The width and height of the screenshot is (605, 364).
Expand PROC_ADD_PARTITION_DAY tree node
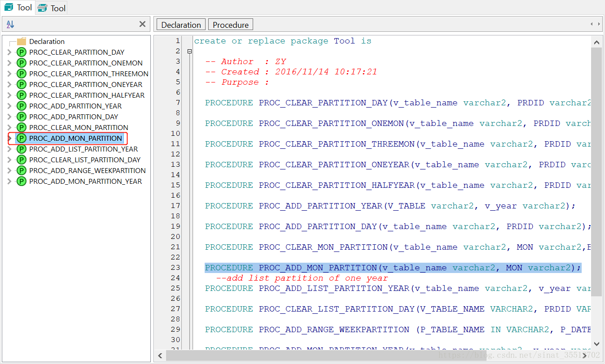point(9,117)
